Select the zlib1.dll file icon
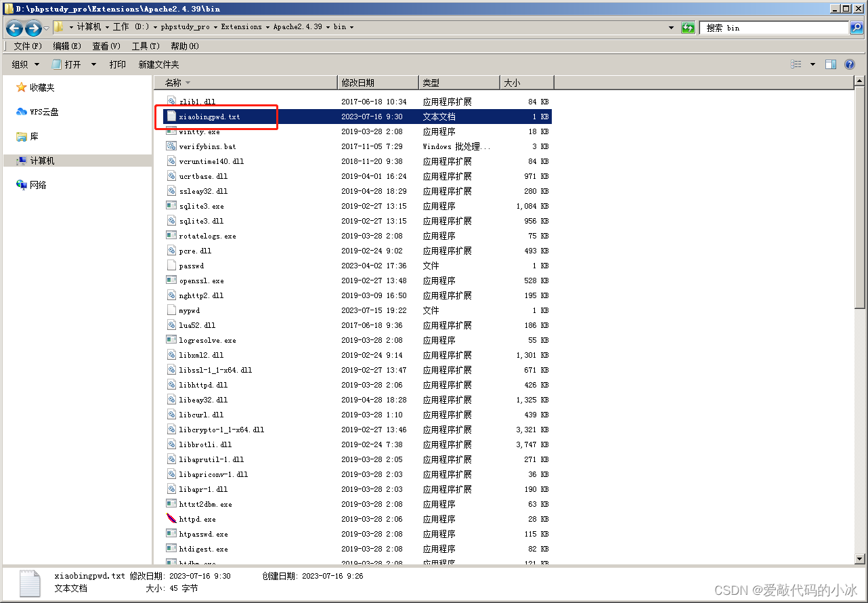Image resolution: width=868 pixels, height=603 pixels. point(171,102)
